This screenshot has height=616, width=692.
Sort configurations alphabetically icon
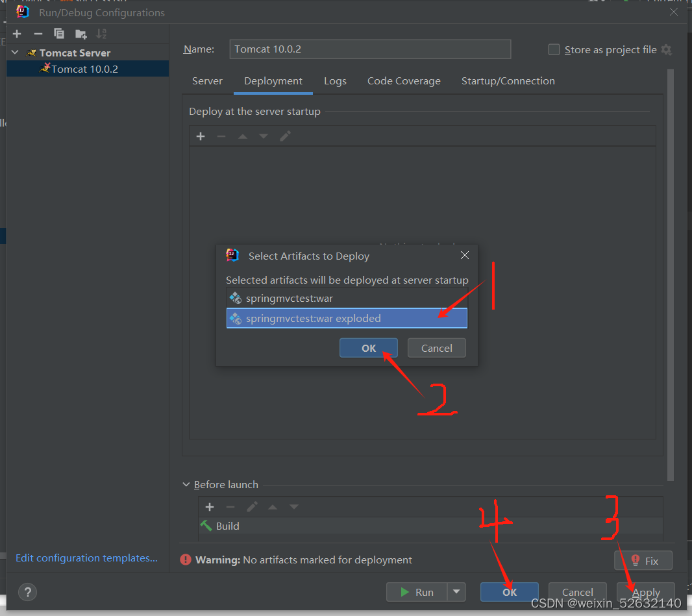(x=101, y=34)
